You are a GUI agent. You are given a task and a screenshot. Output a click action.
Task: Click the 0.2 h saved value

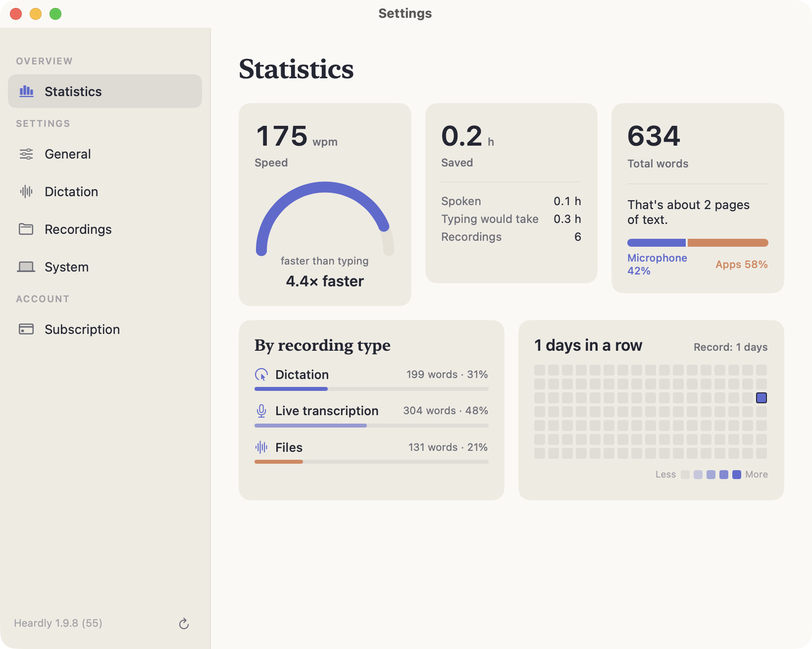467,136
